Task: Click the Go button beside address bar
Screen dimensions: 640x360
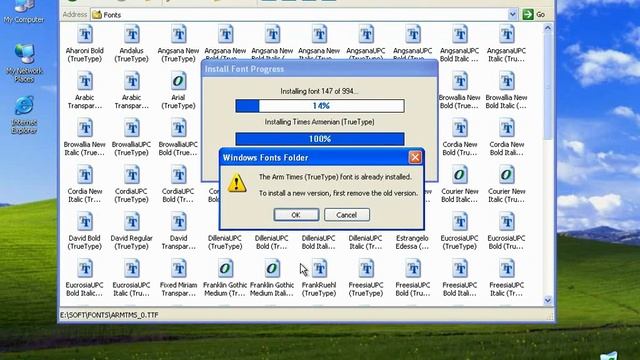Action: point(534,15)
